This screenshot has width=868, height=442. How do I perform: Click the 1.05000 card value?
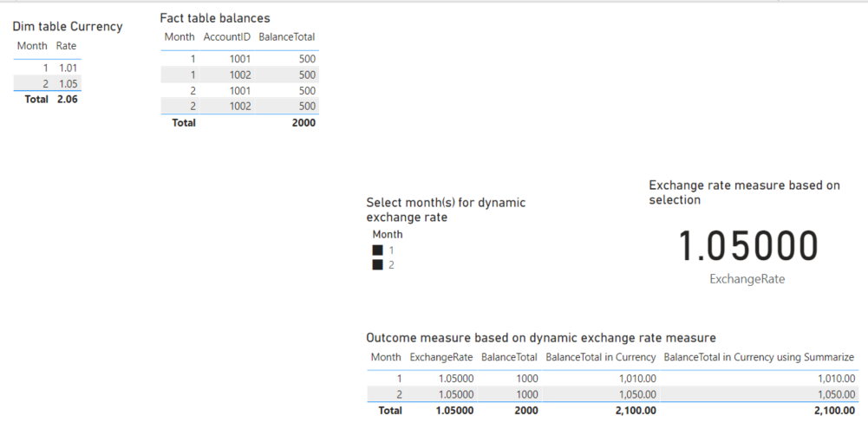click(x=747, y=246)
